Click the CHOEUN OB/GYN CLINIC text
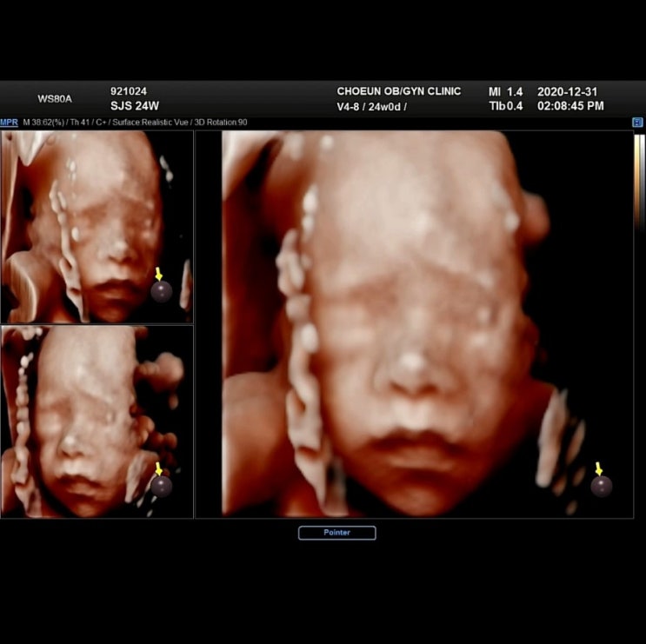 pyautogui.click(x=399, y=91)
